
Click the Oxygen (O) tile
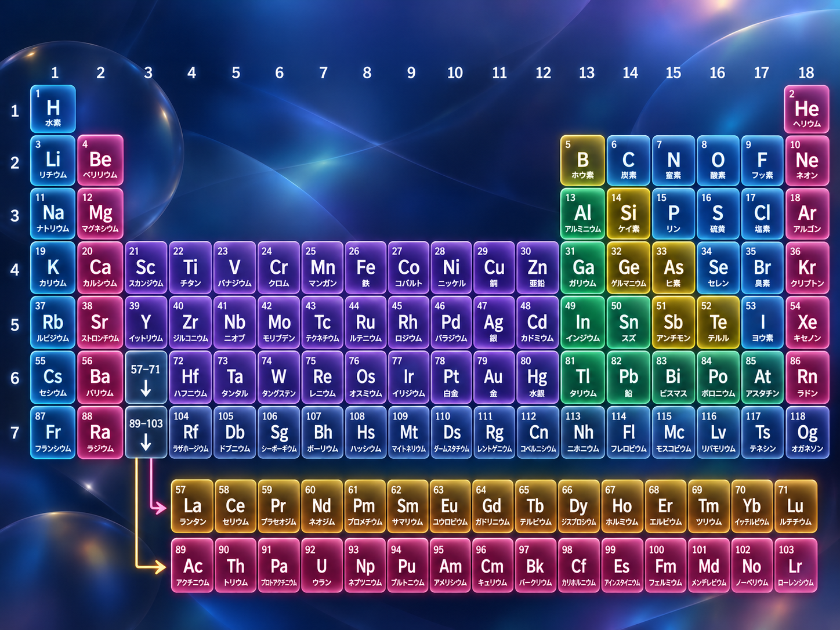718,161
